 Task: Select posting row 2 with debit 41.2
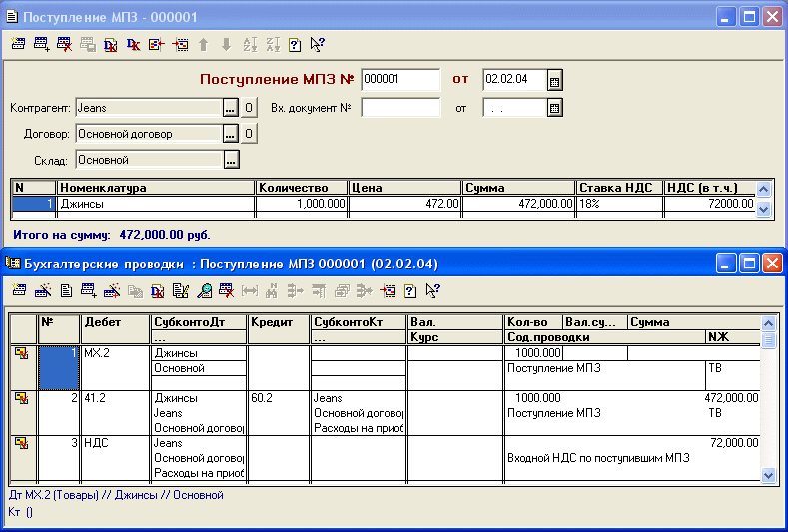click(58, 412)
